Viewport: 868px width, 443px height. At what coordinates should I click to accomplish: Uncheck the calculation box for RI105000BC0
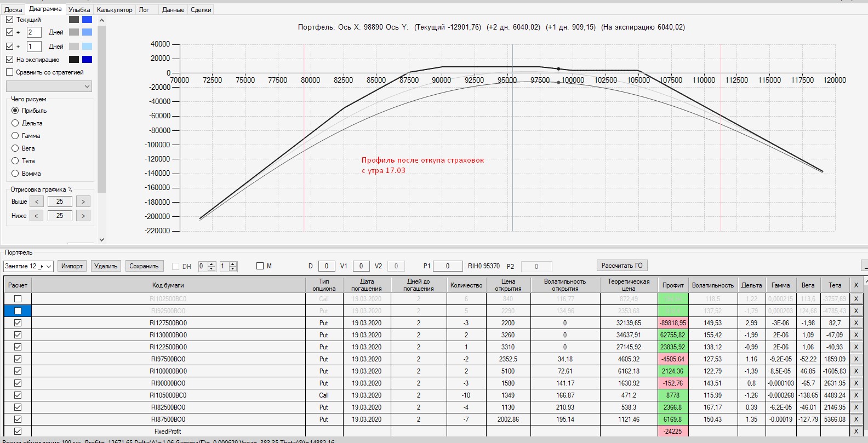click(x=18, y=395)
